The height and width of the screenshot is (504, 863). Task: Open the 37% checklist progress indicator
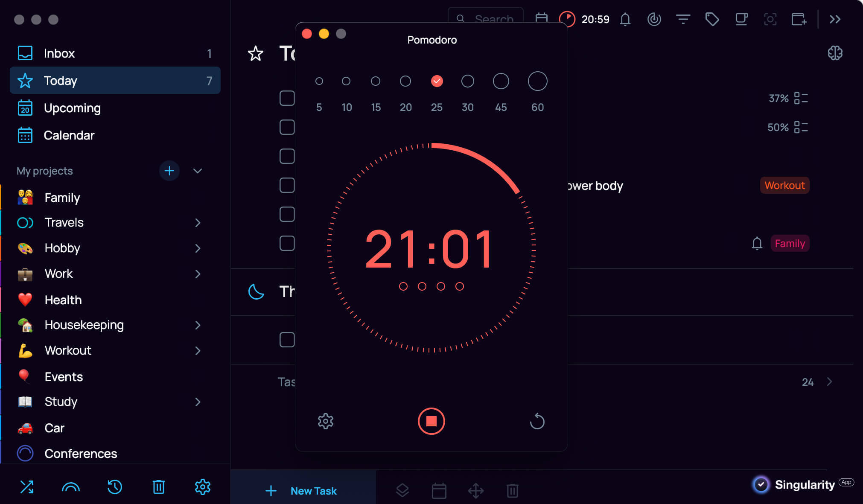[788, 98]
